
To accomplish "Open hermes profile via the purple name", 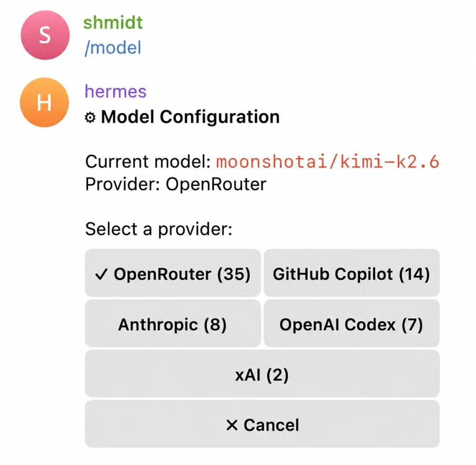I will click(x=115, y=91).
